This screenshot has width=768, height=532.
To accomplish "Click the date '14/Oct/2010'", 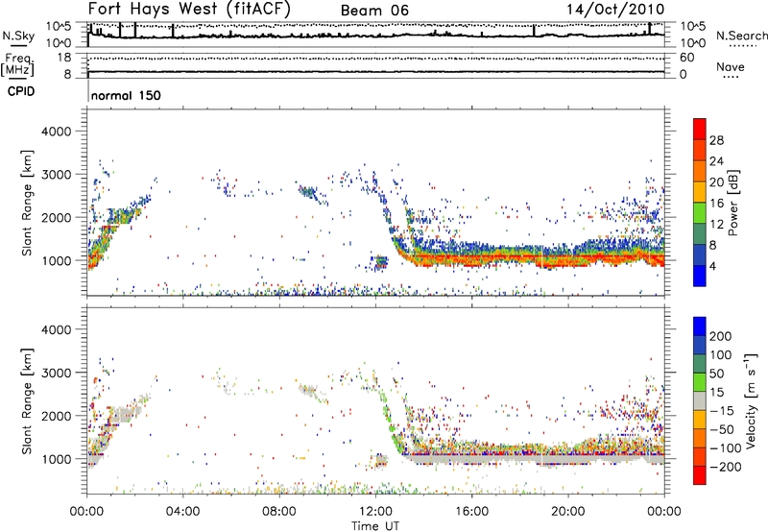I will [x=615, y=10].
